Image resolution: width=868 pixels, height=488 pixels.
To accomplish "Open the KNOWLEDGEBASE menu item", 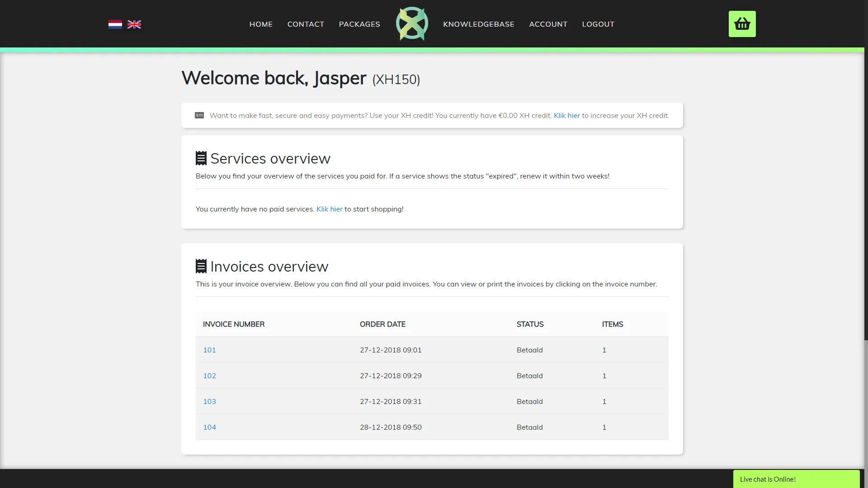I will point(479,24).
